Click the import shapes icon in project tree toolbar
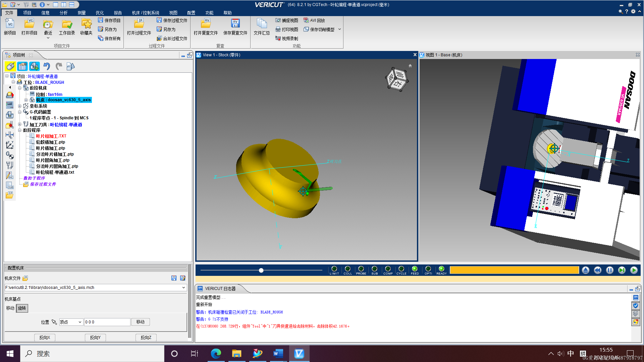This screenshot has width=644, height=362. [70, 66]
